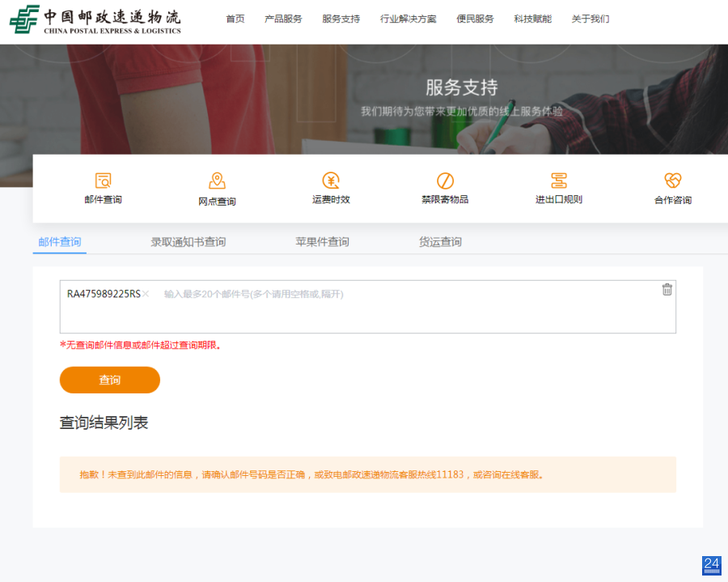Open the 运费时效 yen icon
This screenshot has height=582, width=728.
click(331, 181)
